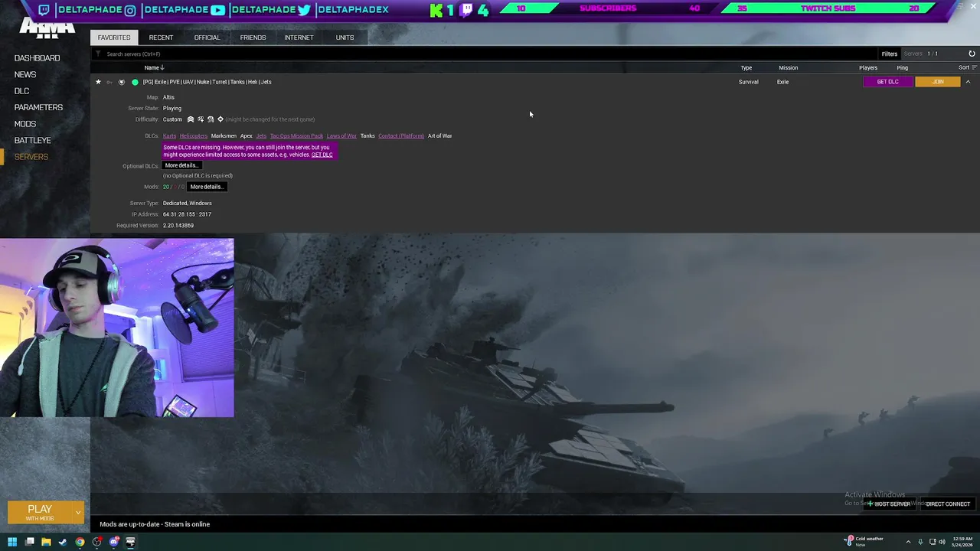Open Steam from the taskbar
Image resolution: width=980 pixels, height=551 pixels.
coord(63,542)
